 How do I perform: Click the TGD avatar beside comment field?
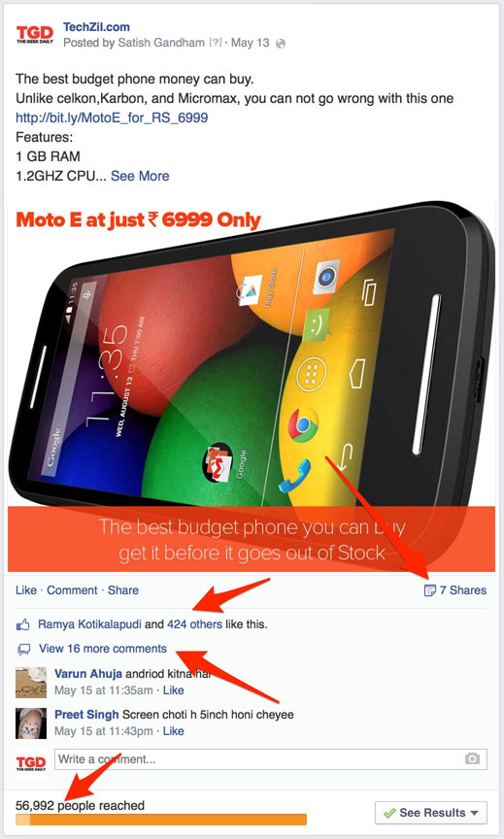31,762
